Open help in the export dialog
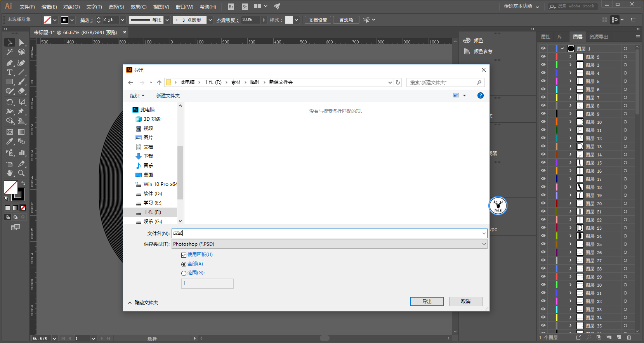This screenshot has width=644, height=343. pos(481,95)
